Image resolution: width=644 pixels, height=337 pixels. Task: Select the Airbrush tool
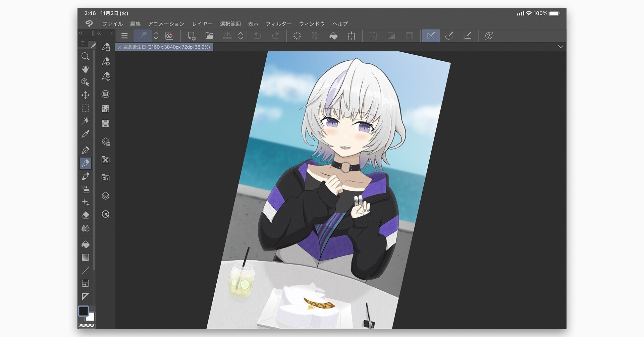(86, 189)
